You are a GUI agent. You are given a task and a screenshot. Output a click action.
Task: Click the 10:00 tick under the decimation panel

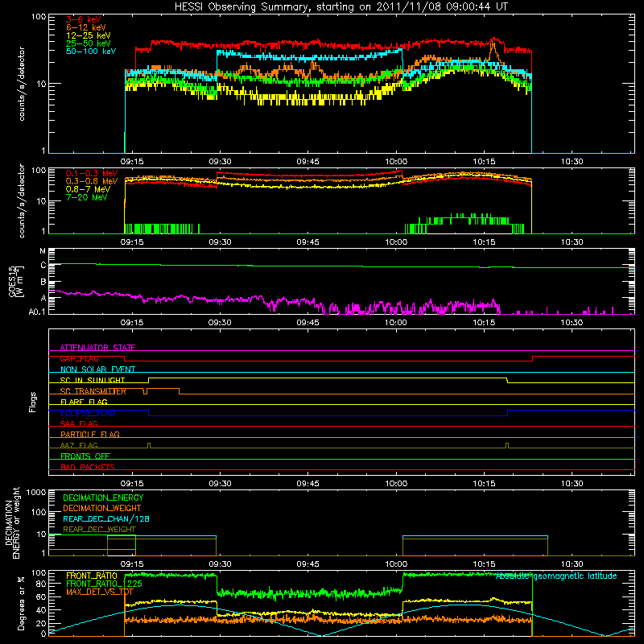point(396,564)
